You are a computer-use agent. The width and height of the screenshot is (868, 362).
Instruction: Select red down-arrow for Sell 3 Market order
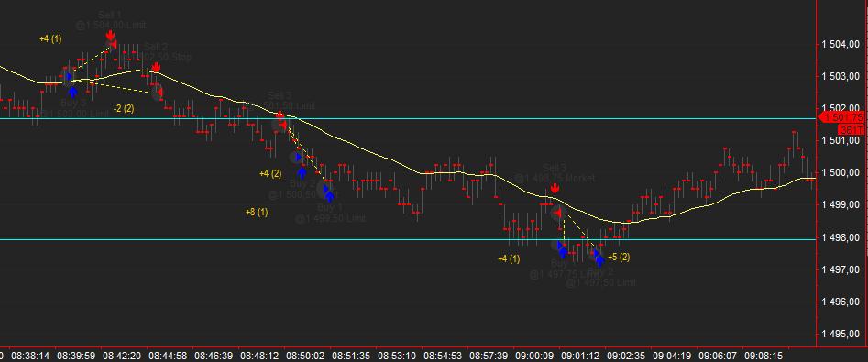(x=555, y=190)
